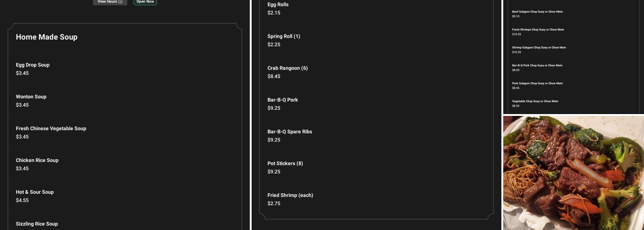Click the Home Made Soup section heading
The height and width of the screenshot is (230, 644).
[x=46, y=37]
